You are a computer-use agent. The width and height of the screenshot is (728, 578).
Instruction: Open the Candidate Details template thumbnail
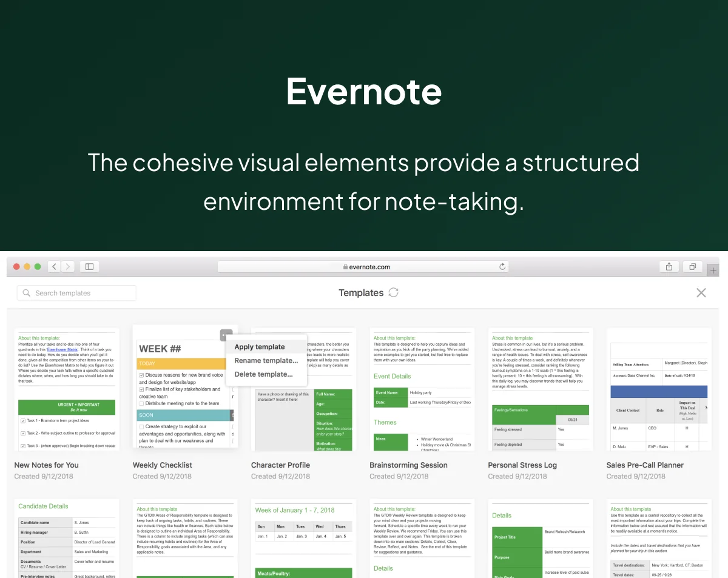[x=67, y=539]
